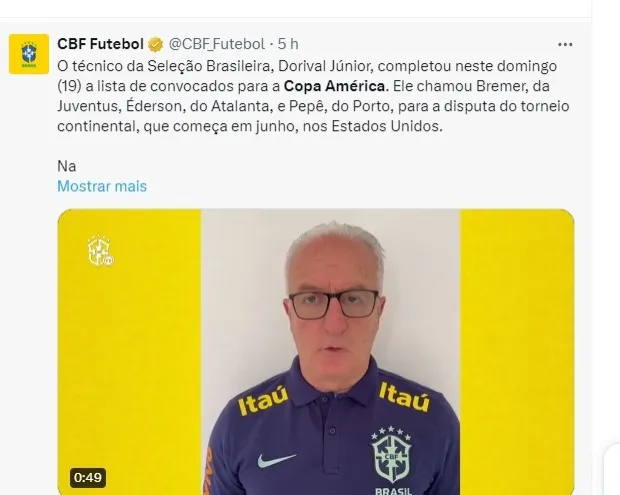Expand the post with Mostrar mais
This screenshot has height=495, width=620.
102,186
